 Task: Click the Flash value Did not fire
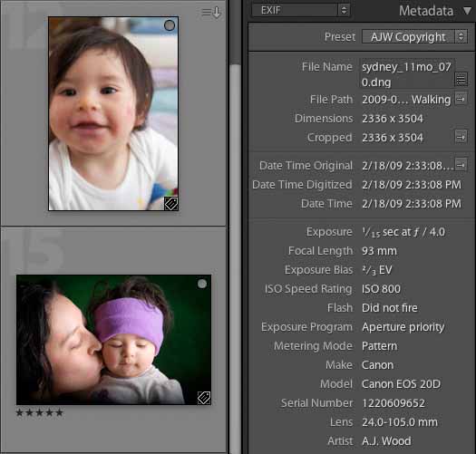[390, 308]
